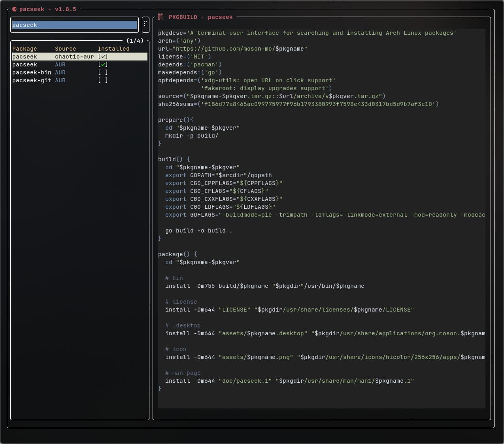
Task: Select the pacseek-bin package name
Action: point(32,72)
